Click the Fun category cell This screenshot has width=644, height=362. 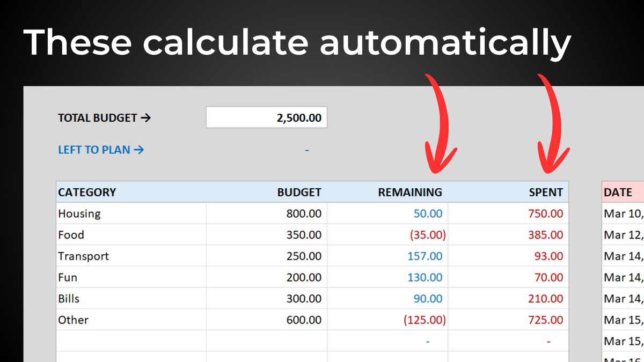131,277
